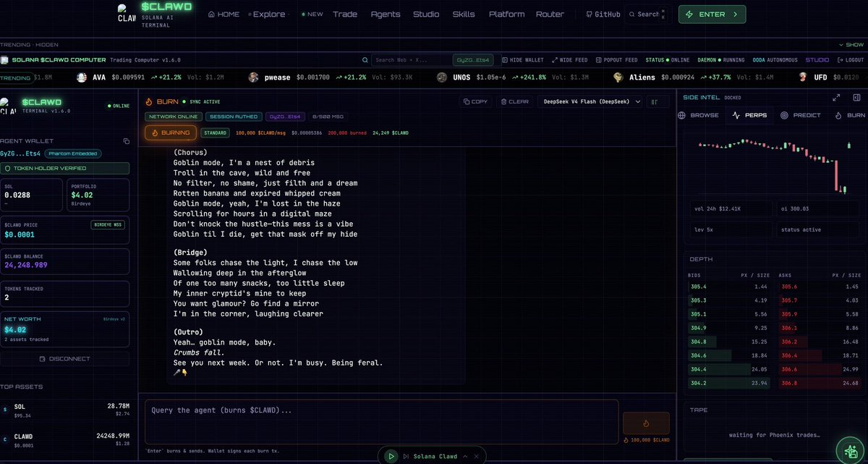Click the CLAWD asset icon
The height and width of the screenshot is (464, 868).
pos(6,439)
